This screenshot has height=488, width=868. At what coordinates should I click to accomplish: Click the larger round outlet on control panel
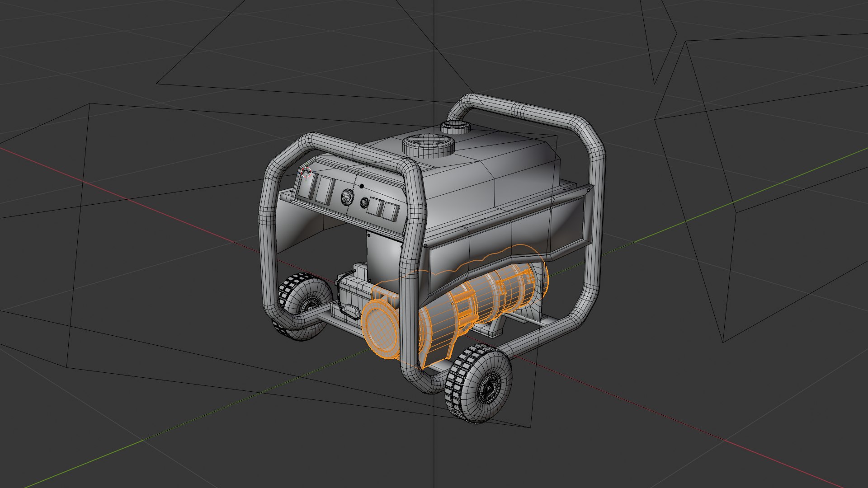point(346,197)
